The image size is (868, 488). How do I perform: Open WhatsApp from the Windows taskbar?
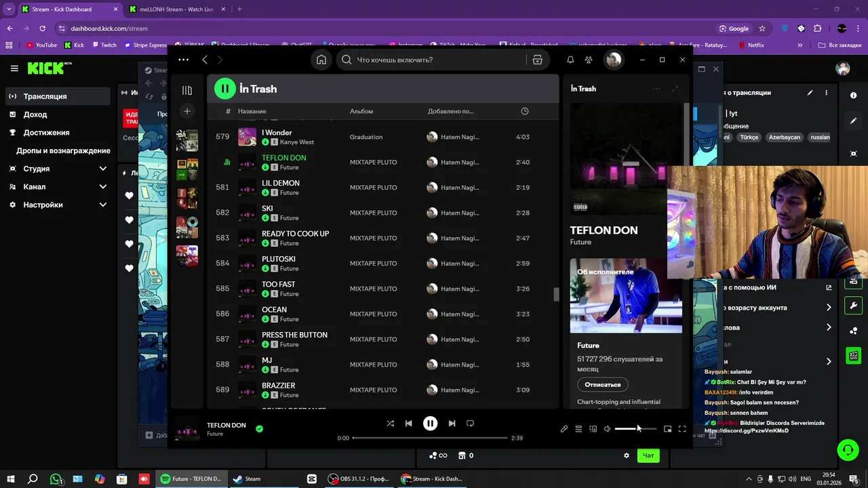(56, 479)
